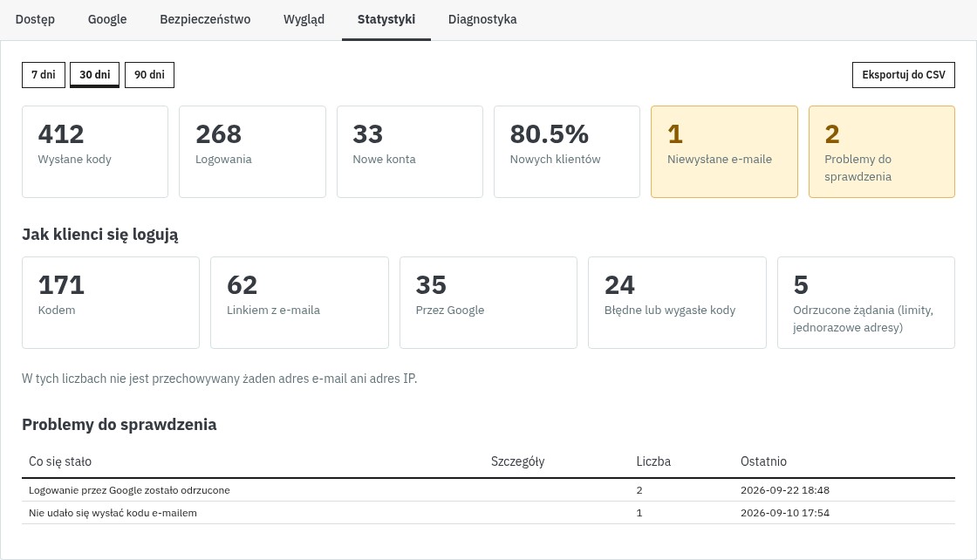Select the Błędne lub wygasłe kody card
Image resolution: width=977 pixels, height=560 pixels.
click(x=677, y=303)
